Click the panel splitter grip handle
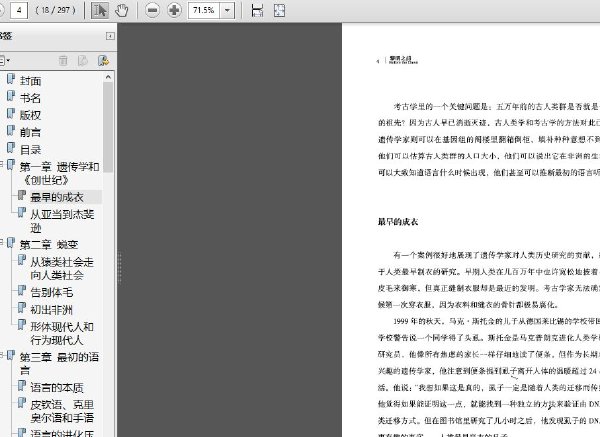 tap(119, 268)
